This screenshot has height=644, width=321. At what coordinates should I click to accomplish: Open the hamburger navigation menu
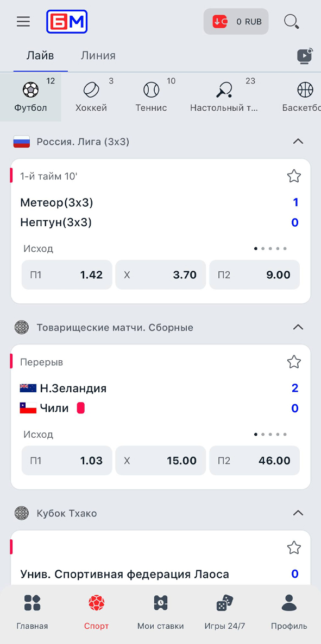pyautogui.click(x=23, y=22)
